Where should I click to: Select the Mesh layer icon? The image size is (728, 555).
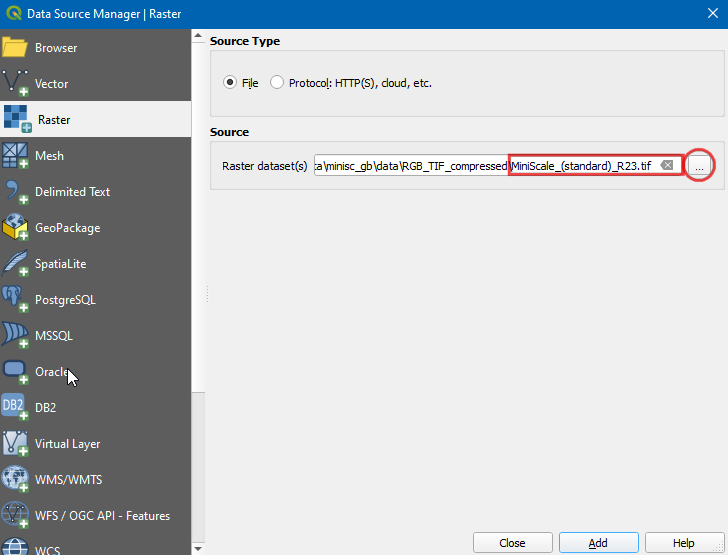pyautogui.click(x=15, y=156)
